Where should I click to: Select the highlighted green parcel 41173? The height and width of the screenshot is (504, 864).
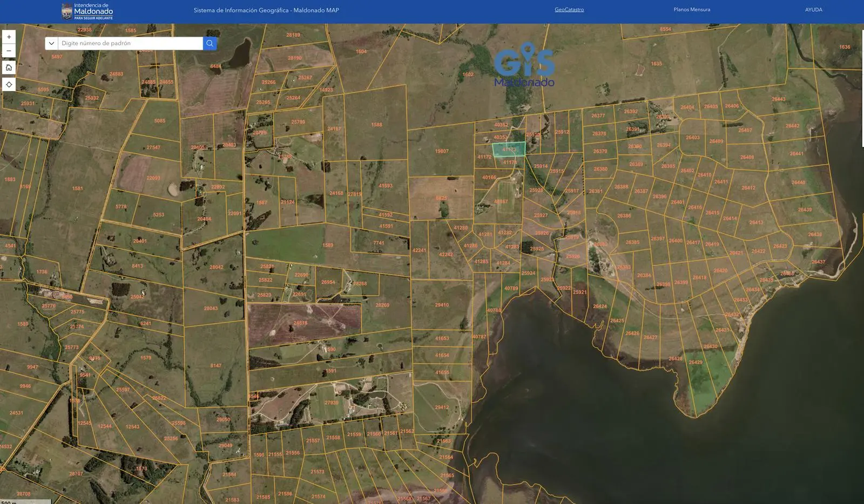(508, 149)
